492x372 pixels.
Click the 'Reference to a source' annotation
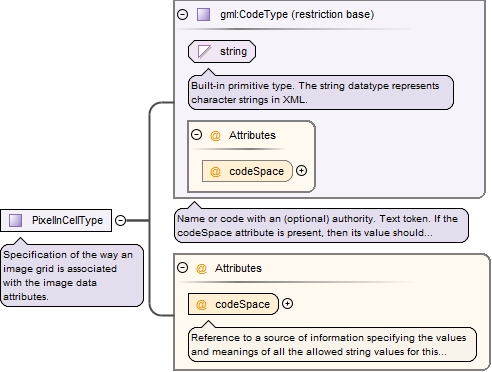332,344
